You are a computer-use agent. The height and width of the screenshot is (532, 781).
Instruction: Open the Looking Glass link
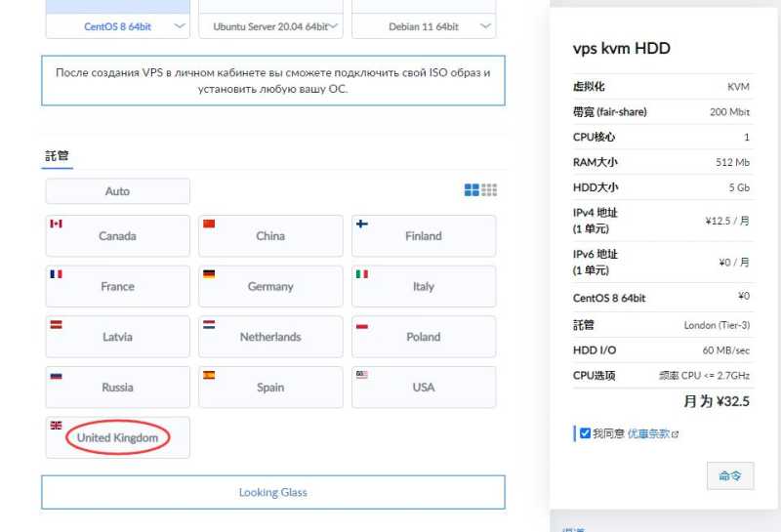[x=273, y=492]
